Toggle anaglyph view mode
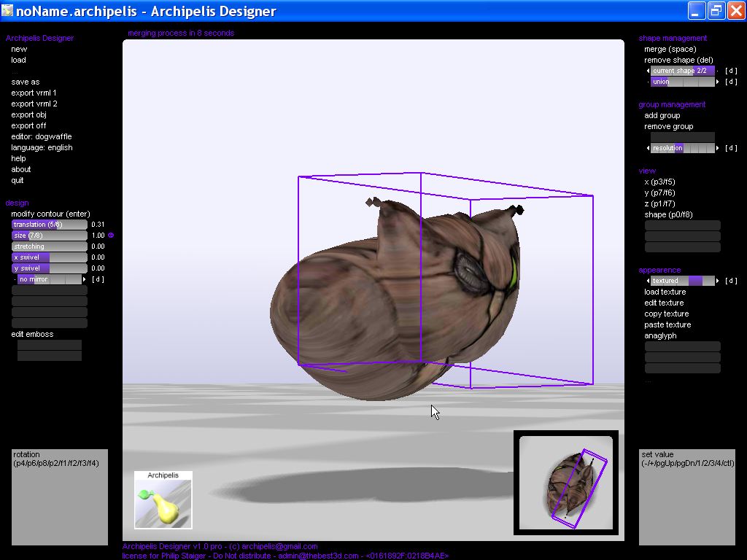The image size is (747, 560). 660,335
